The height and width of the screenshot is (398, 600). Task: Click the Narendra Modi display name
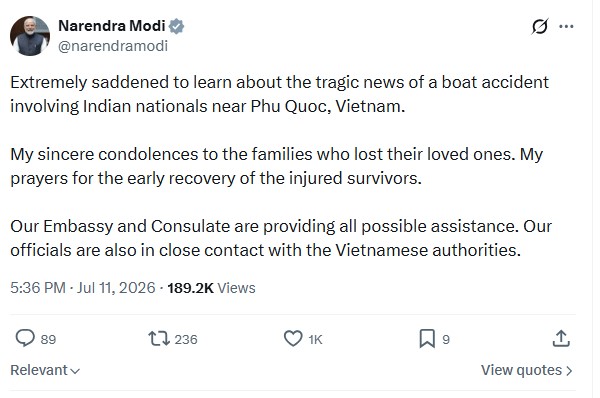click(x=112, y=26)
